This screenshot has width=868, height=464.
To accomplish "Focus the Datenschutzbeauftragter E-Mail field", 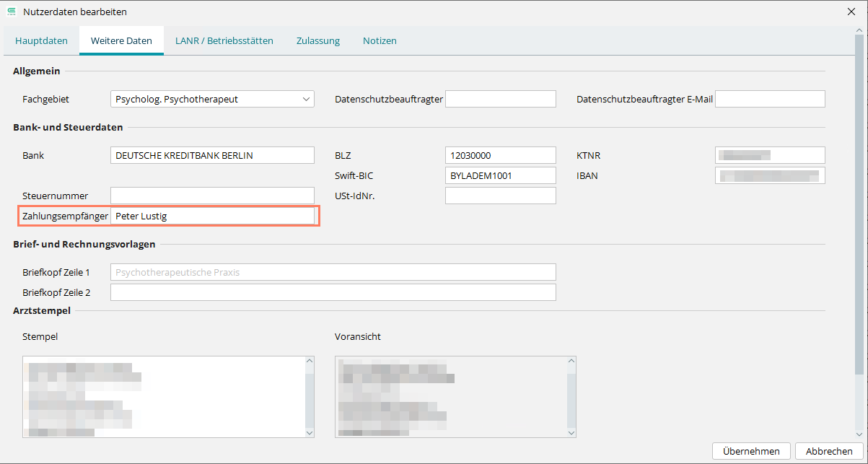I will [770, 99].
